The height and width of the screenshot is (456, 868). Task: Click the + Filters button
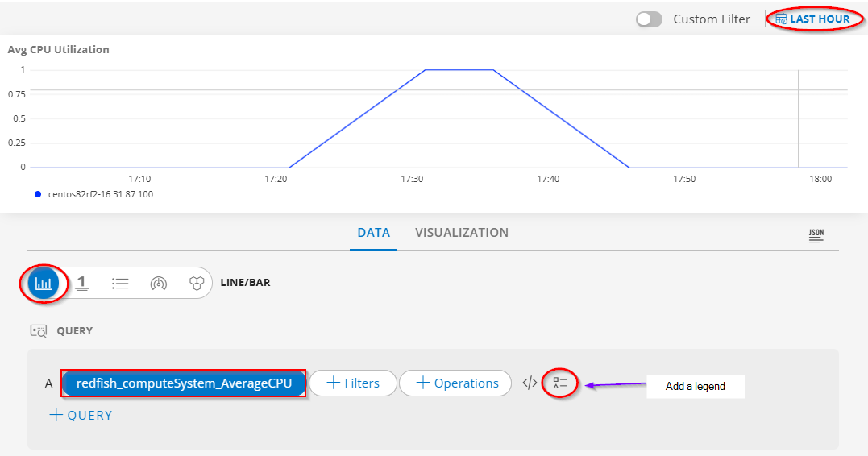click(x=353, y=383)
